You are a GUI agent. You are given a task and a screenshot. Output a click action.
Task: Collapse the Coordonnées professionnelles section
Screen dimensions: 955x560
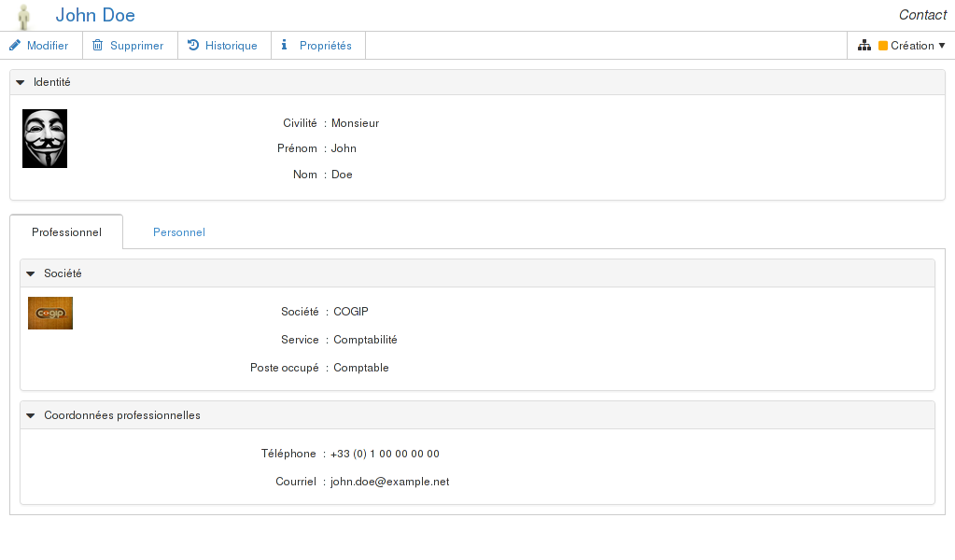click(x=31, y=415)
